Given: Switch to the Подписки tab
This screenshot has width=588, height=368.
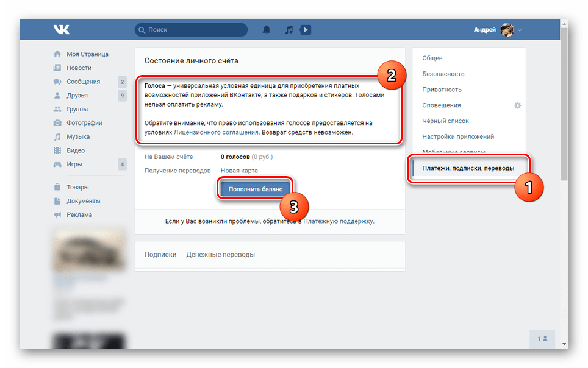Looking at the screenshot, I should [160, 255].
